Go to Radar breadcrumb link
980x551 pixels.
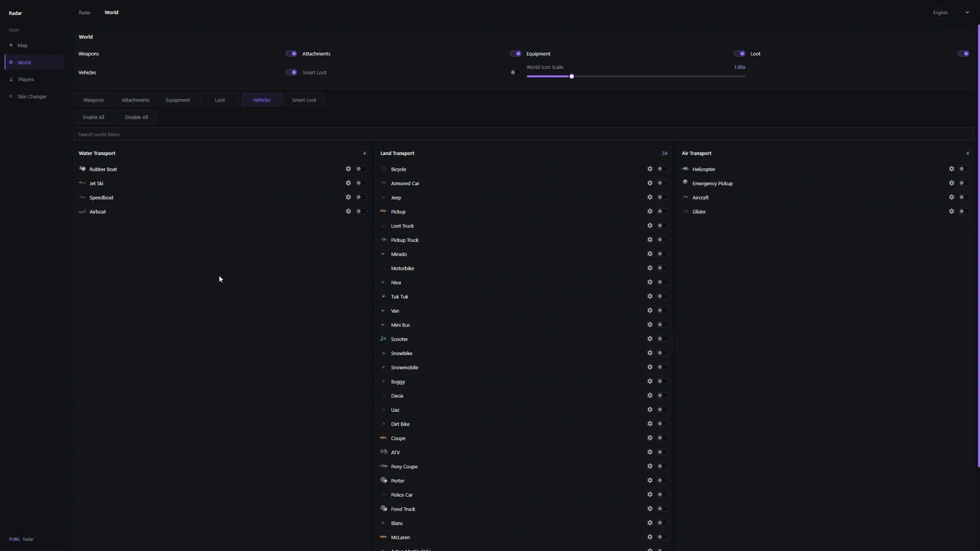[x=85, y=13]
